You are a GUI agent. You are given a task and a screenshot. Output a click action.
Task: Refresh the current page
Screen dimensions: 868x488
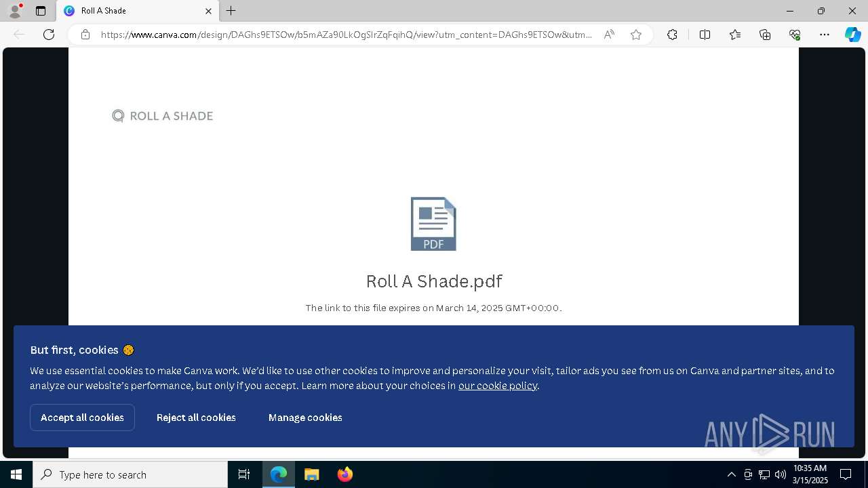pos(49,35)
